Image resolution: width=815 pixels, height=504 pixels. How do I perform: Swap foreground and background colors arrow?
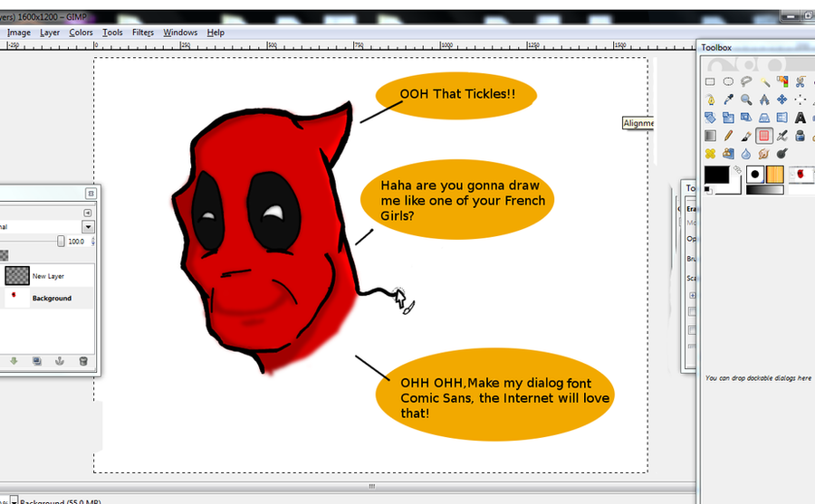(737, 169)
